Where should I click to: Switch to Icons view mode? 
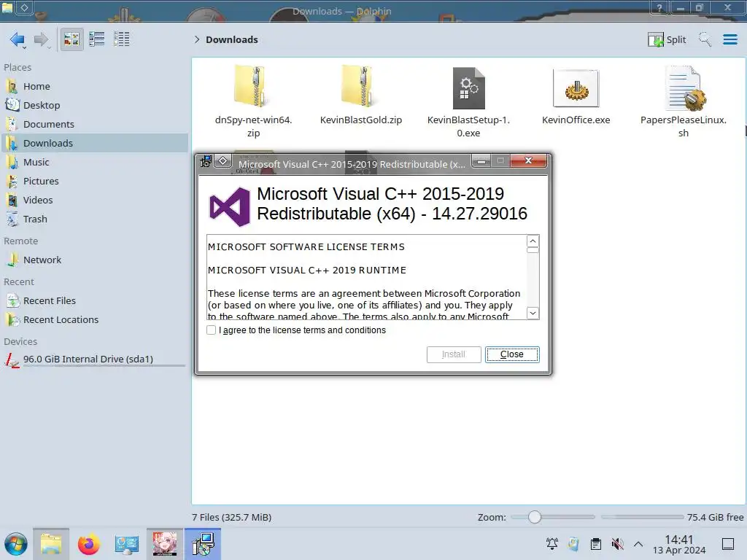point(71,39)
